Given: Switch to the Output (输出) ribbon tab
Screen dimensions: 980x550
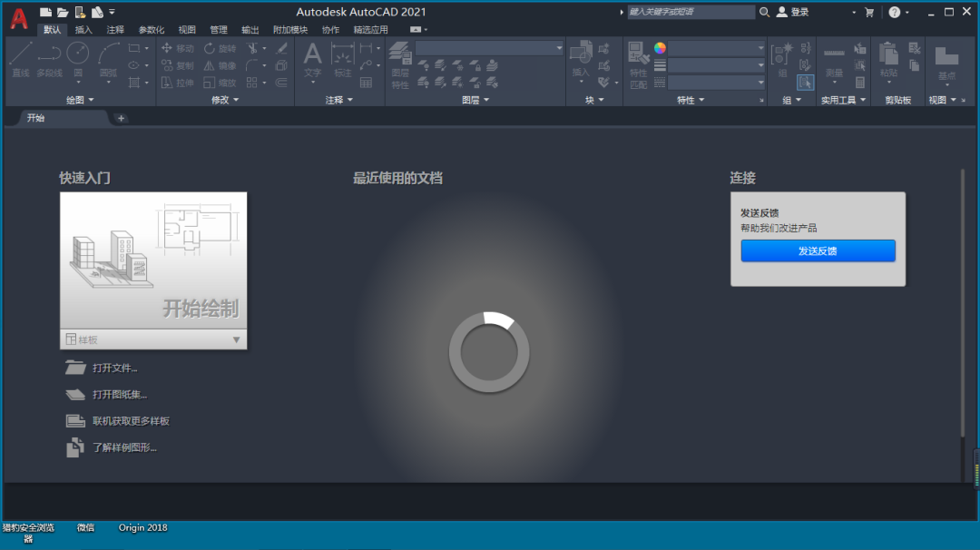Looking at the screenshot, I should pyautogui.click(x=250, y=29).
